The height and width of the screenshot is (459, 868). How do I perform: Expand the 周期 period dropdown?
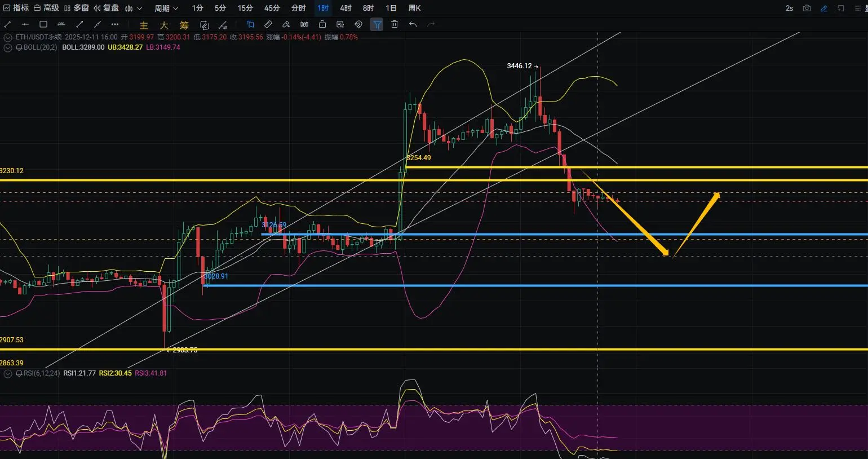point(166,8)
